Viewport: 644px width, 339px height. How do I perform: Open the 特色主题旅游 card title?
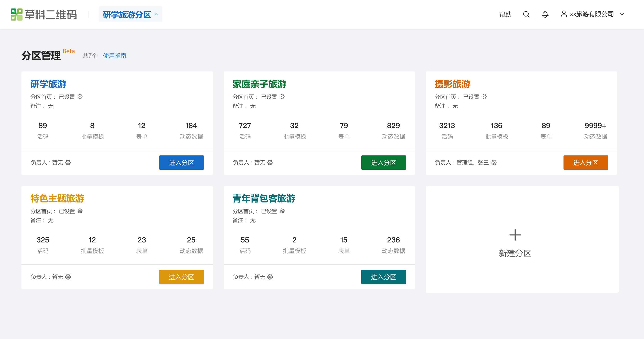point(57,199)
